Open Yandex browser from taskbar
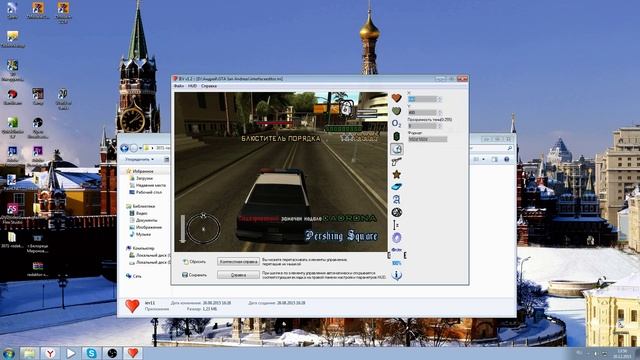The width and height of the screenshot is (640, 360). (x=50, y=353)
